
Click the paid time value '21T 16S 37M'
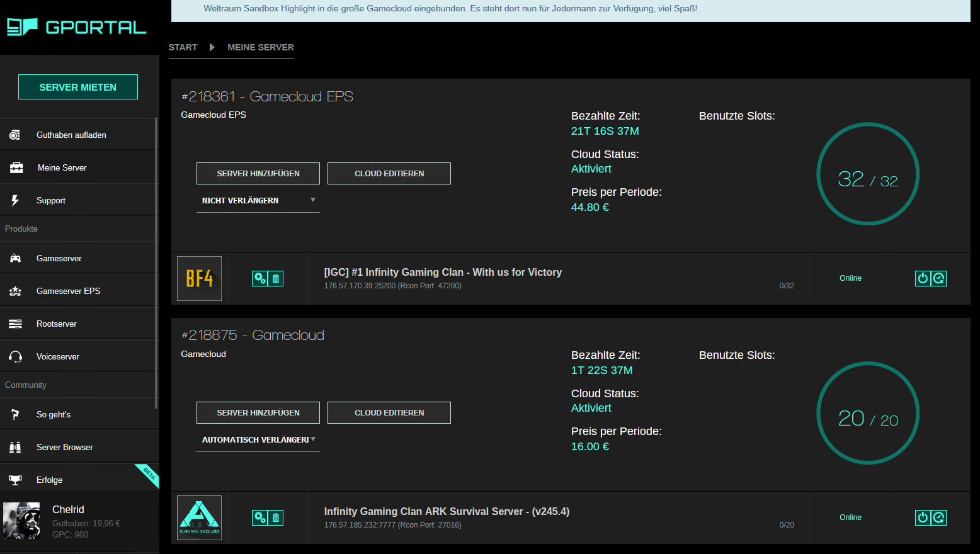(x=605, y=131)
